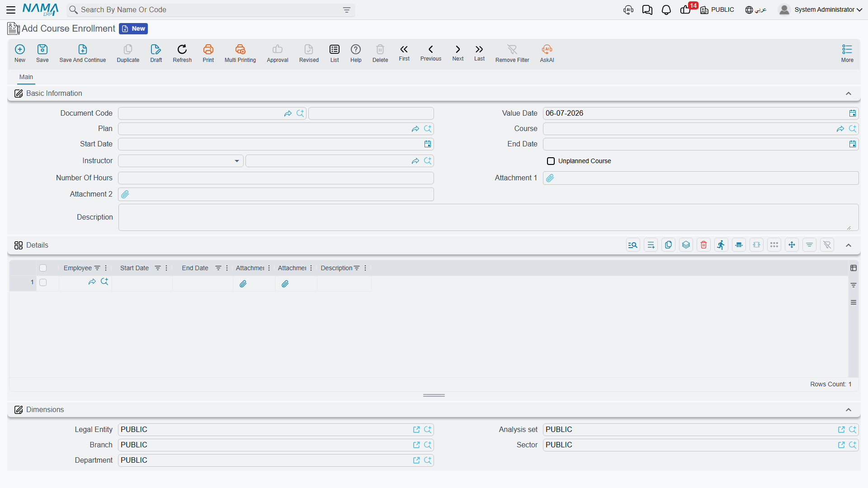
Task: Open the System Administrator user menu
Action: tap(821, 10)
